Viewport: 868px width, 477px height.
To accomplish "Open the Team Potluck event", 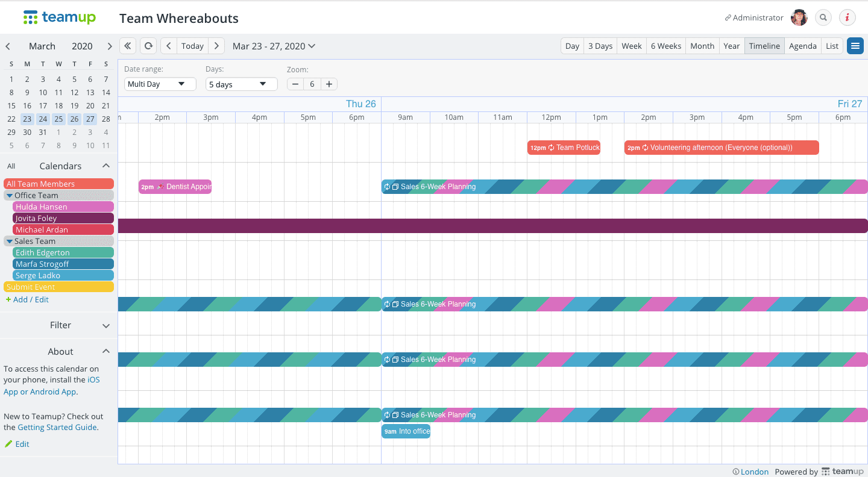I will (564, 148).
